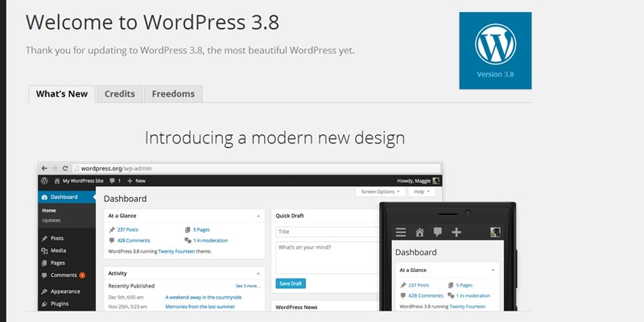Select the What's New tab
This screenshot has width=644, height=322.
(x=62, y=93)
